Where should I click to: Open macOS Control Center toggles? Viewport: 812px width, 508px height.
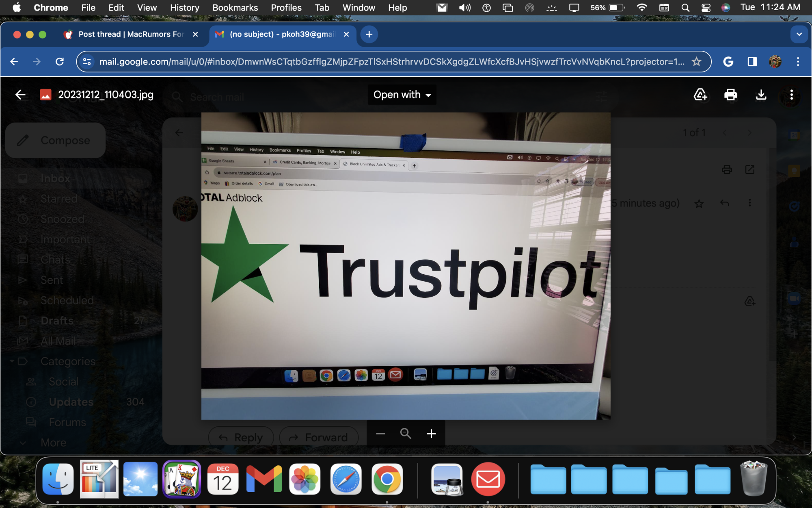[706, 8]
